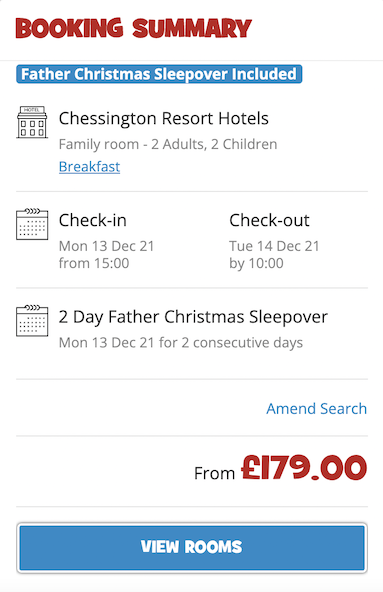Viewport: 383px width, 592px height.
Task: Open the Breakfast link
Action: [90, 166]
